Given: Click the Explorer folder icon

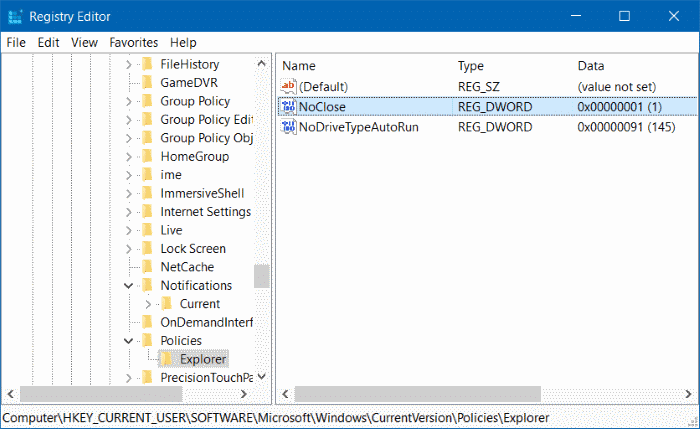Looking at the screenshot, I should [167, 359].
